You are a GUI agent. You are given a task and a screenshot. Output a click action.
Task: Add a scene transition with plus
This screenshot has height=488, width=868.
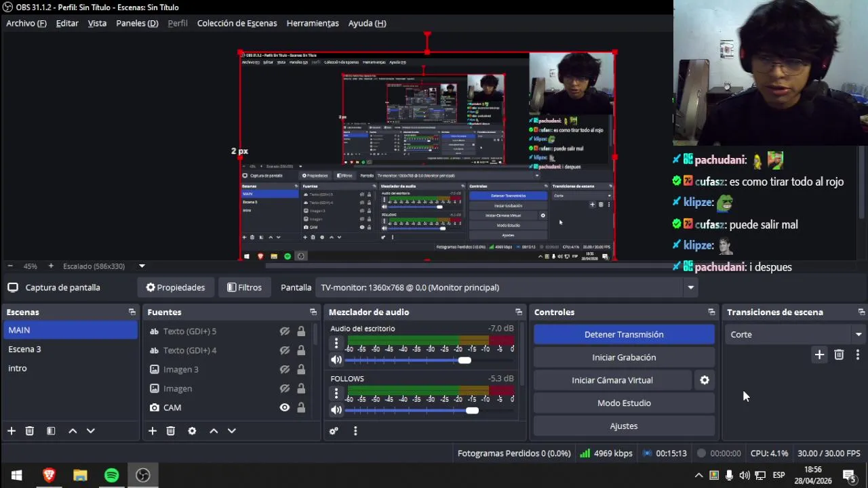pos(819,354)
